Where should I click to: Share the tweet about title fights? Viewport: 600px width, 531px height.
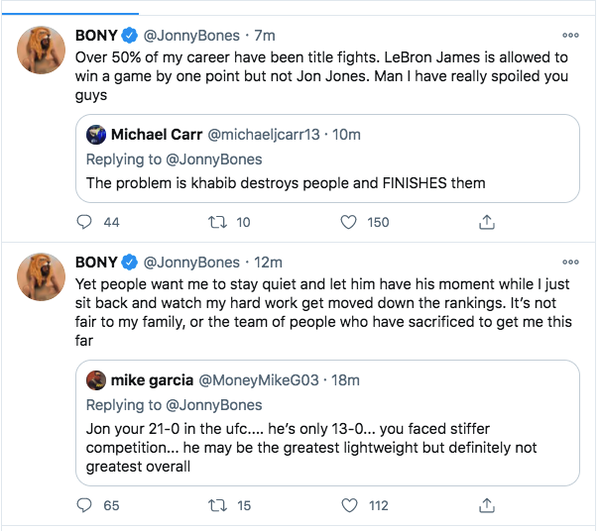[x=487, y=222]
